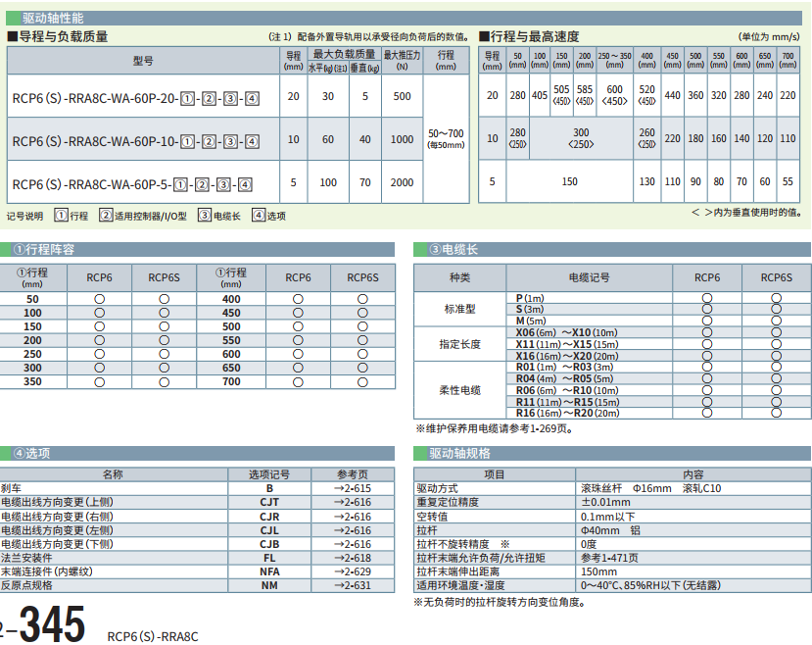This screenshot has height=645, width=812.
Task: Click option code NM
Action: [269, 585]
